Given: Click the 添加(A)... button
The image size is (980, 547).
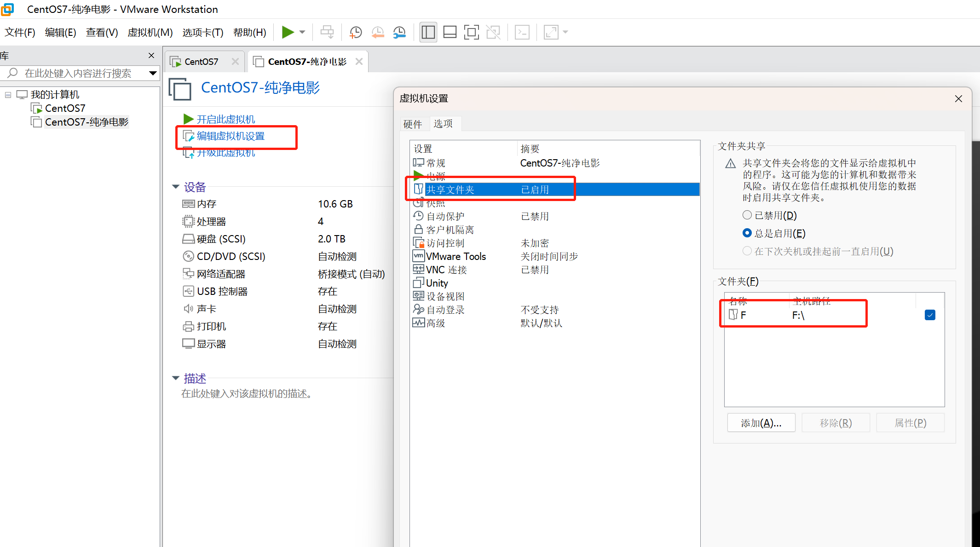Looking at the screenshot, I should click(761, 423).
